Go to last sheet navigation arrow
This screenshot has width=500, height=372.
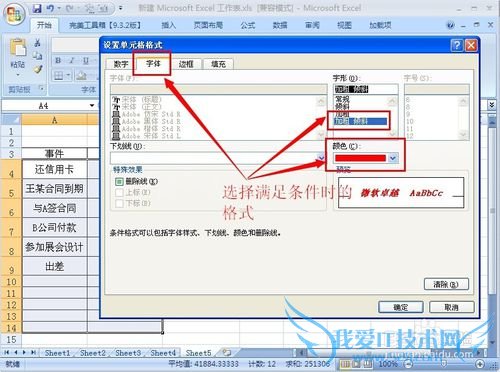[33, 352]
